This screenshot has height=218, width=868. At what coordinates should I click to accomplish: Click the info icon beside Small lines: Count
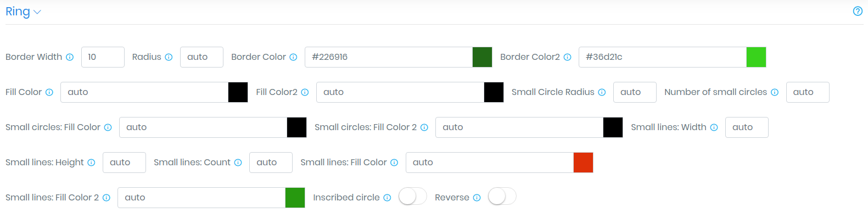click(238, 163)
